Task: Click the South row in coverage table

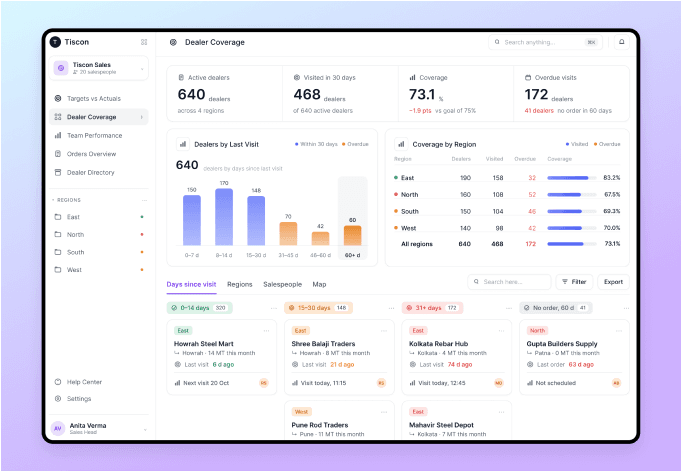Action: [507, 211]
